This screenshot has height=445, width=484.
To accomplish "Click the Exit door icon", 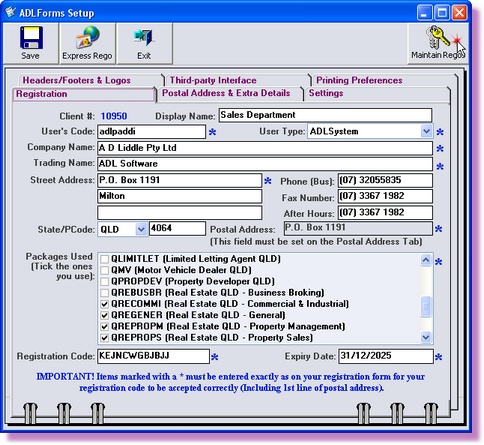I will point(144,37).
